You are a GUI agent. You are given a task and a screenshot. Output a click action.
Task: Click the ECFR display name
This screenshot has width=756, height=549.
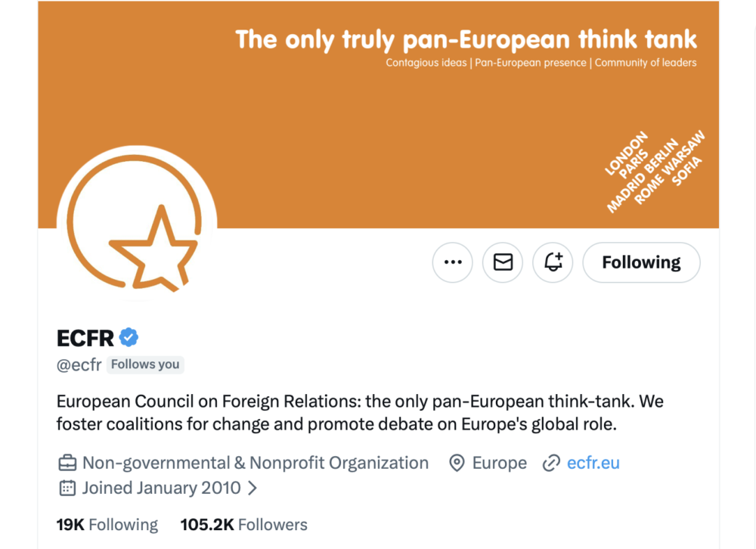[85, 337]
